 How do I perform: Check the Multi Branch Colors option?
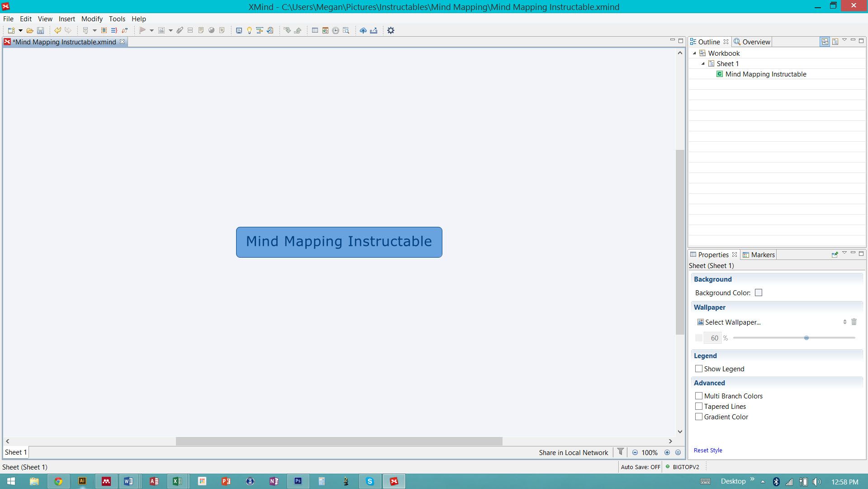click(699, 396)
